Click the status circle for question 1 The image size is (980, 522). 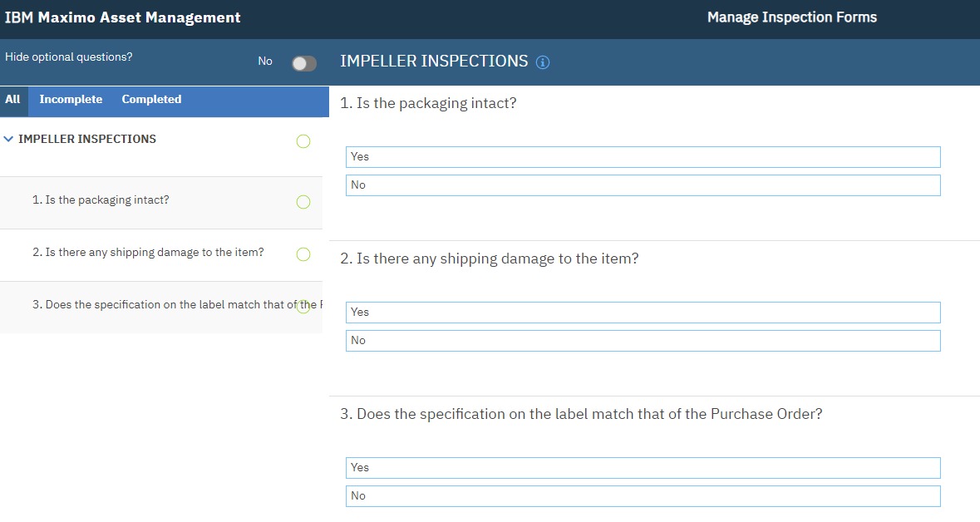coord(303,202)
